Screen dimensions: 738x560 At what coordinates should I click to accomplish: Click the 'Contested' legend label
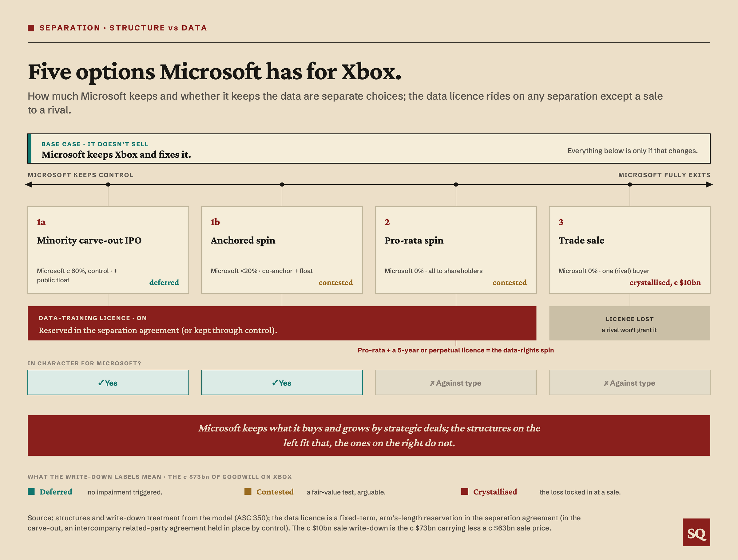click(x=275, y=492)
